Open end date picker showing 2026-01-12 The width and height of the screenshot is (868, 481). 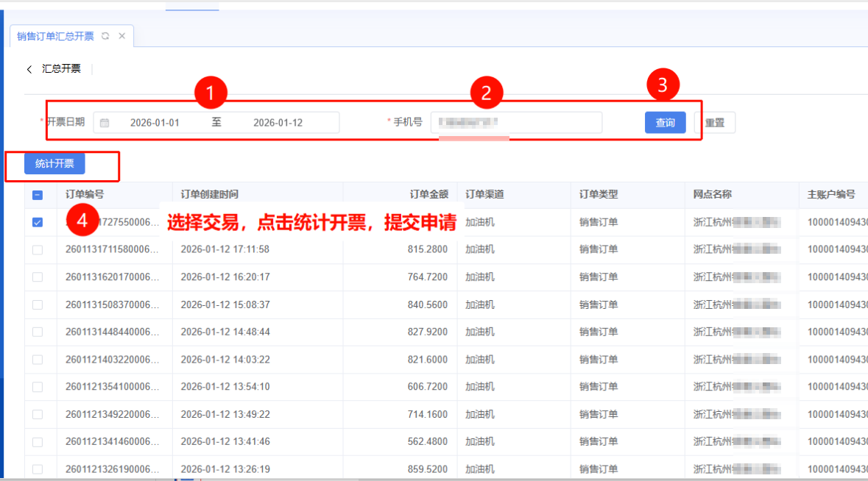(x=278, y=123)
